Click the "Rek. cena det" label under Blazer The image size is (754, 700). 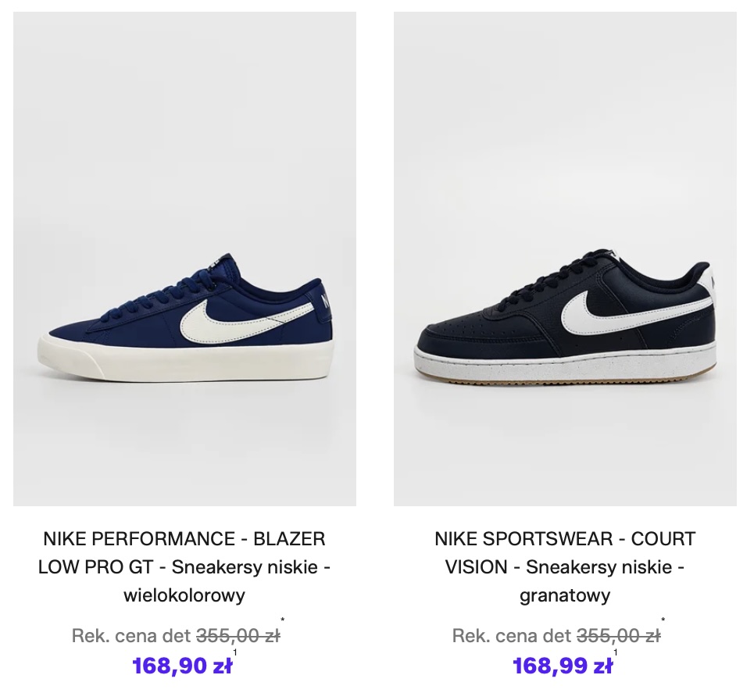(131, 636)
